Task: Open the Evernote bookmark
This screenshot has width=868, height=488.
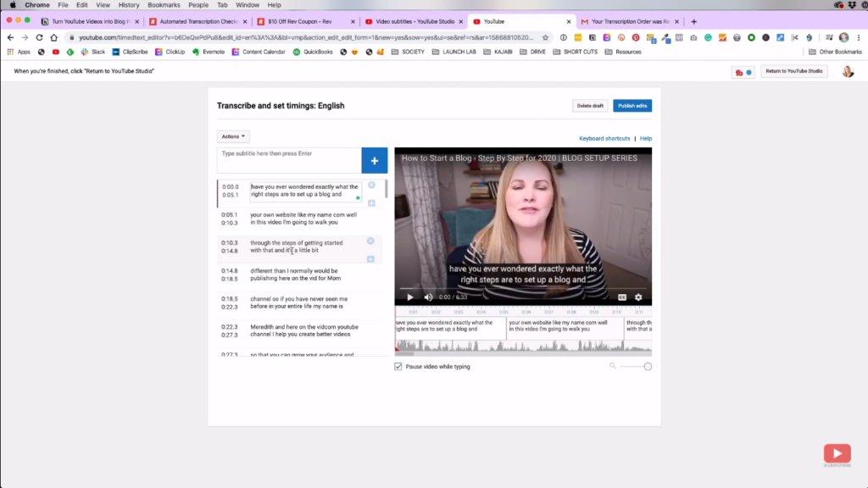Action: coord(209,52)
